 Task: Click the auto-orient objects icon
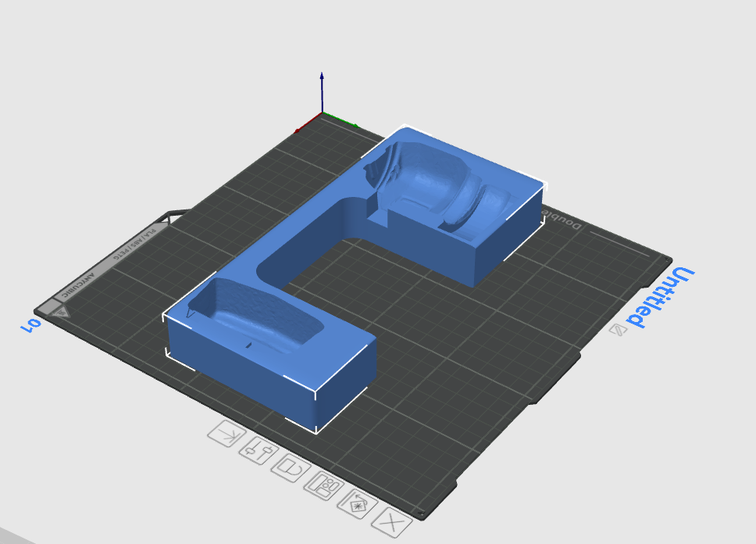(357, 504)
